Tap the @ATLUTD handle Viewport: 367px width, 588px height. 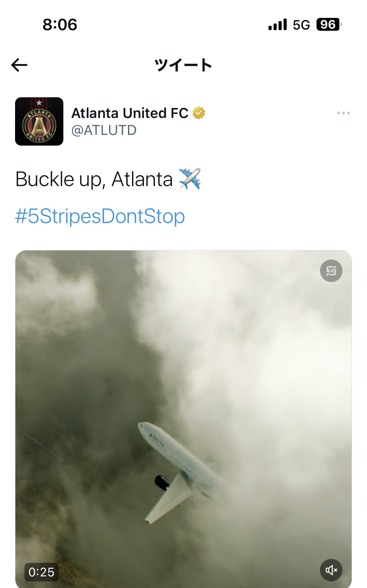[104, 130]
